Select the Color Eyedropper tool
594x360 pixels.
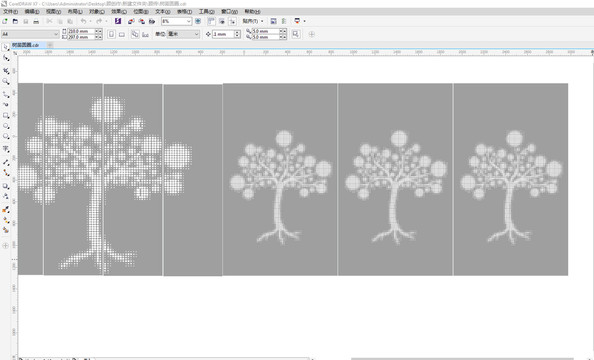pyautogui.click(x=6, y=209)
